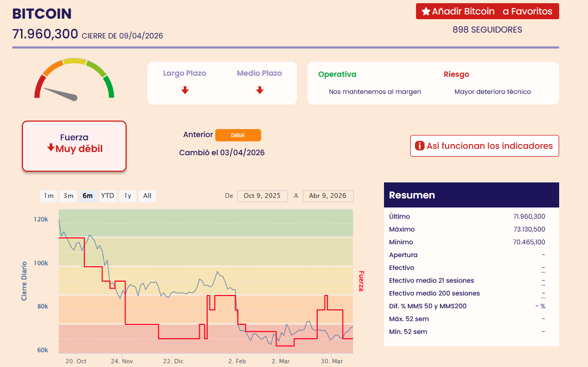Screen dimensions: 588x367
Task: Click Cambió el 03/04/2026 text
Action: 222,153
